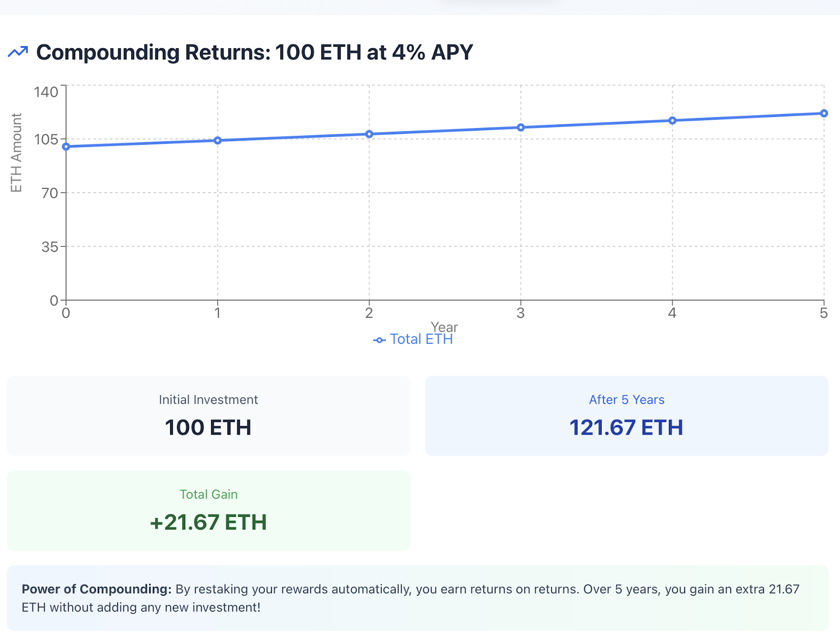Open the Total Gain card

pyautogui.click(x=208, y=510)
